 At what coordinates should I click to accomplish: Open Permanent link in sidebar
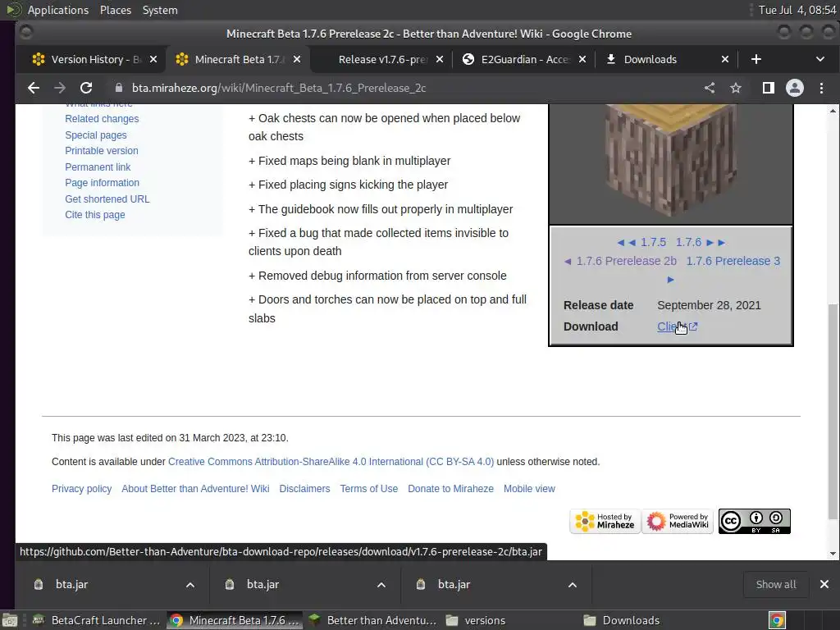(x=98, y=167)
